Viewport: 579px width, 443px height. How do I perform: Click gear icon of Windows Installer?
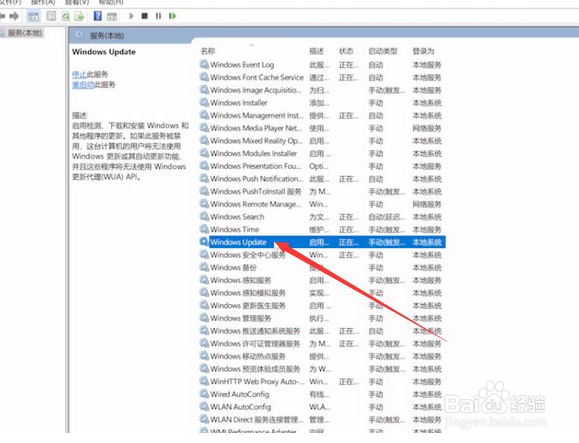(x=204, y=102)
